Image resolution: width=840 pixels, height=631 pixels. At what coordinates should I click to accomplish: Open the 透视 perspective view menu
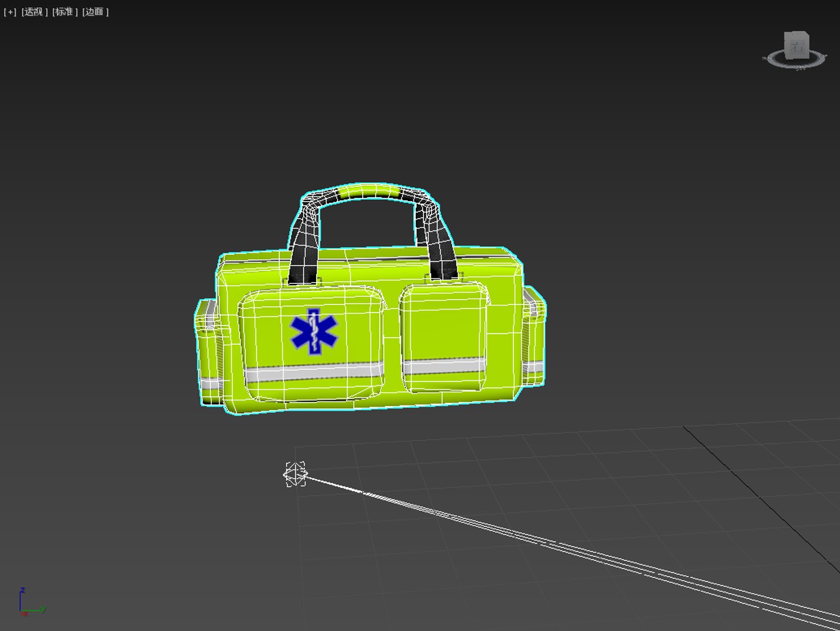tap(34, 12)
